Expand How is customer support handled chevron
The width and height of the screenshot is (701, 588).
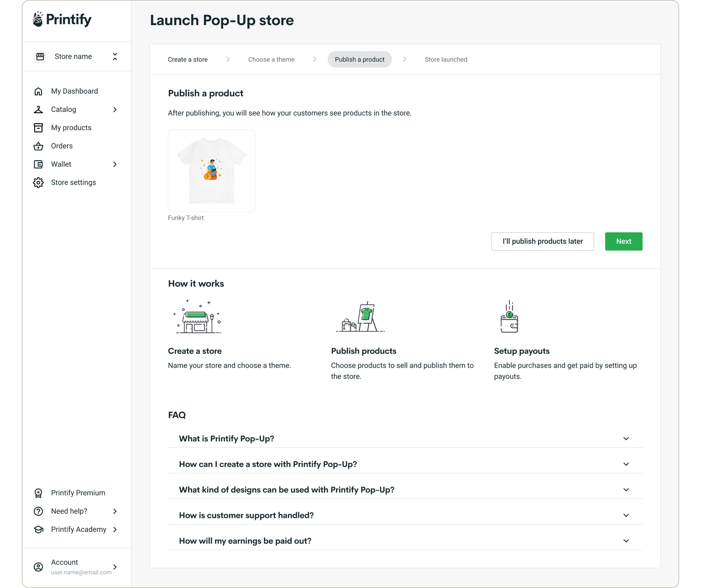(626, 515)
